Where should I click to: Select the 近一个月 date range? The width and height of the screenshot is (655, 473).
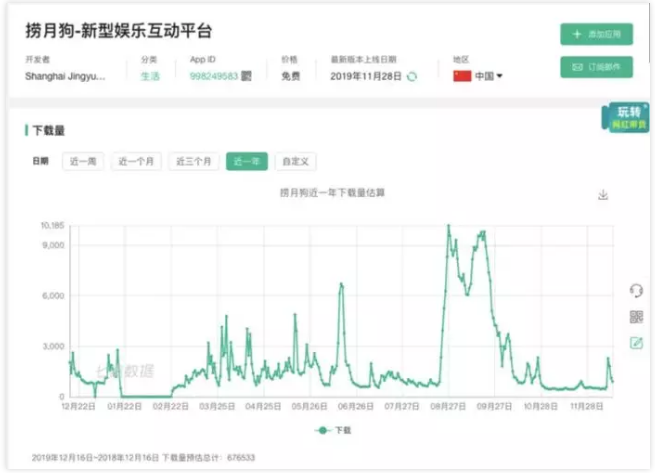(136, 161)
